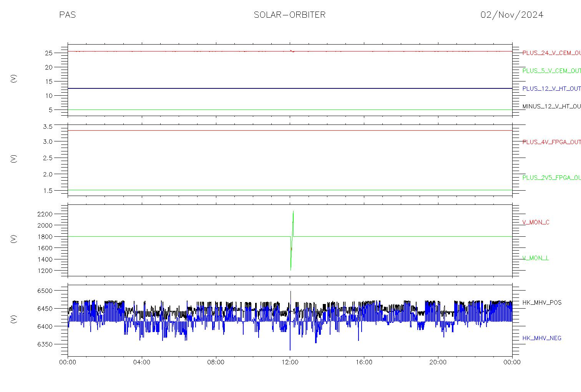
Task: Click the date 02/Nov/2024
Action: click(512, 15)
